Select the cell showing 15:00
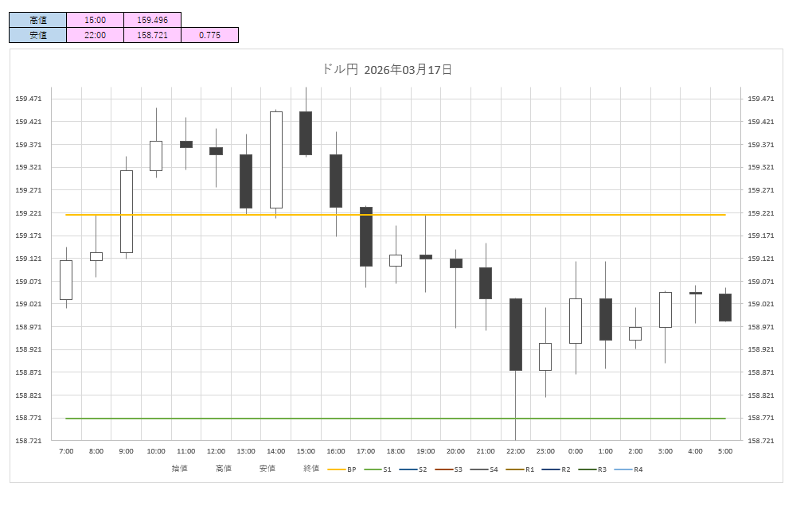The height and width of the screenshot is (518, 812). [x=95, y=20]
